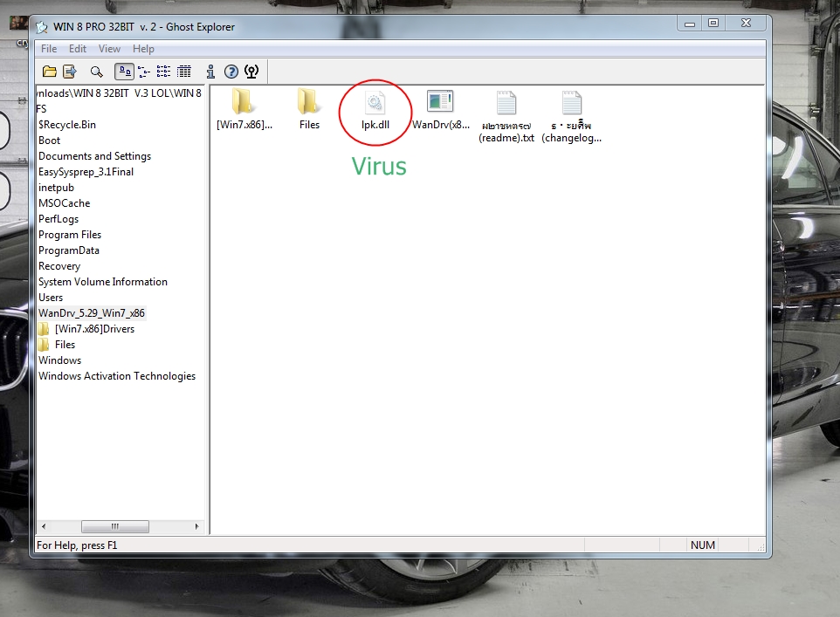Click the NUM status bar indicator
Viewport: 840px width, 617px height.
coord(703,545)
